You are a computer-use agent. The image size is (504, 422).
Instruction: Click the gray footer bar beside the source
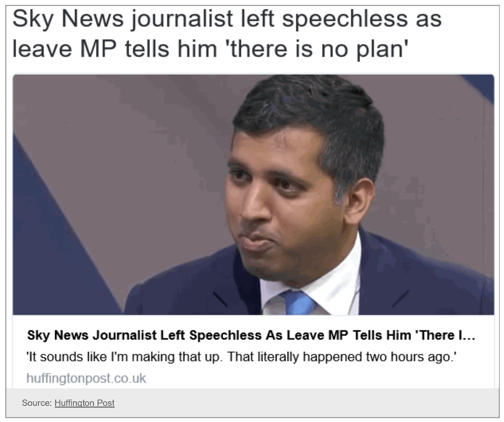pyautogui.click(x=306, y=403)
